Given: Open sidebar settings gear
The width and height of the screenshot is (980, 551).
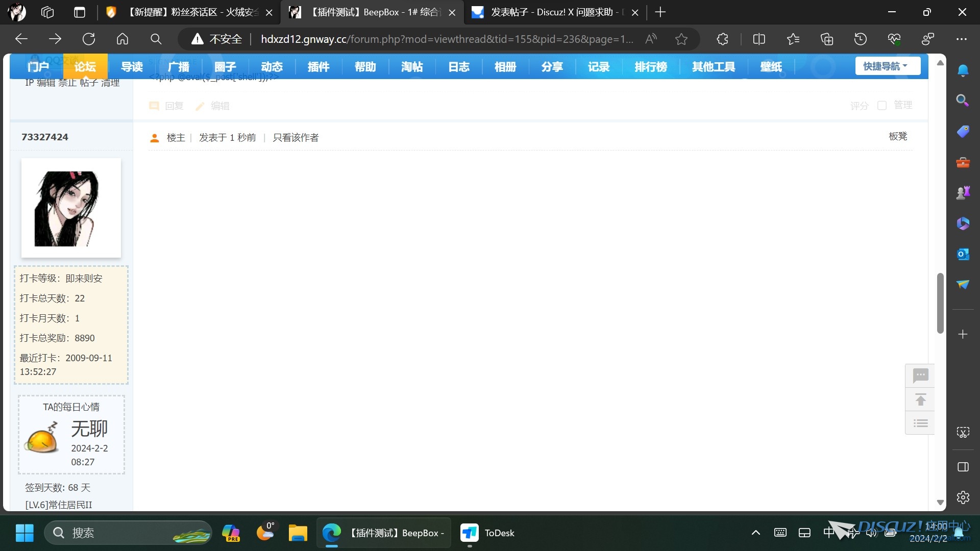Looking at the screenshot, I should click(963, 497).
